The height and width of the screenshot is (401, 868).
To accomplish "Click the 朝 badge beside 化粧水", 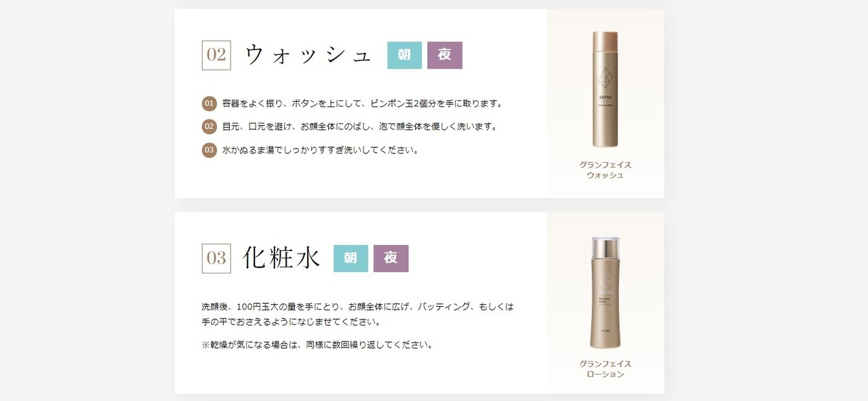I will (351, 259).
